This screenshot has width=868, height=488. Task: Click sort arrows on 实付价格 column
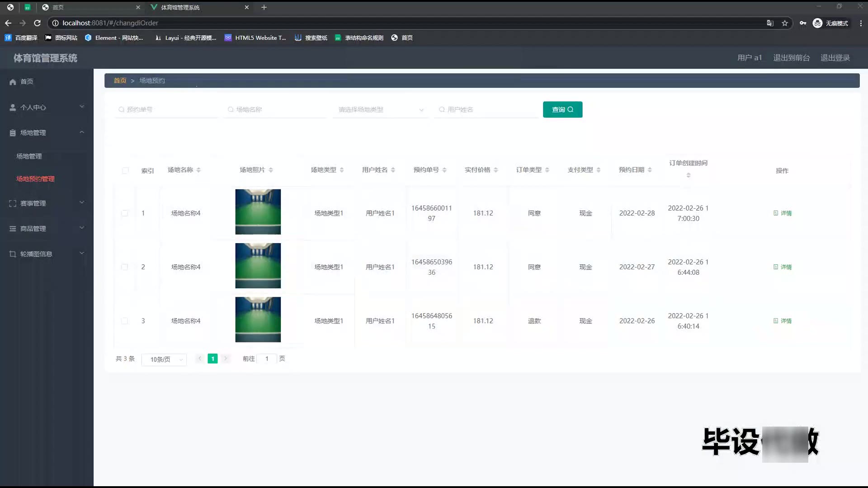coord(496,170)
